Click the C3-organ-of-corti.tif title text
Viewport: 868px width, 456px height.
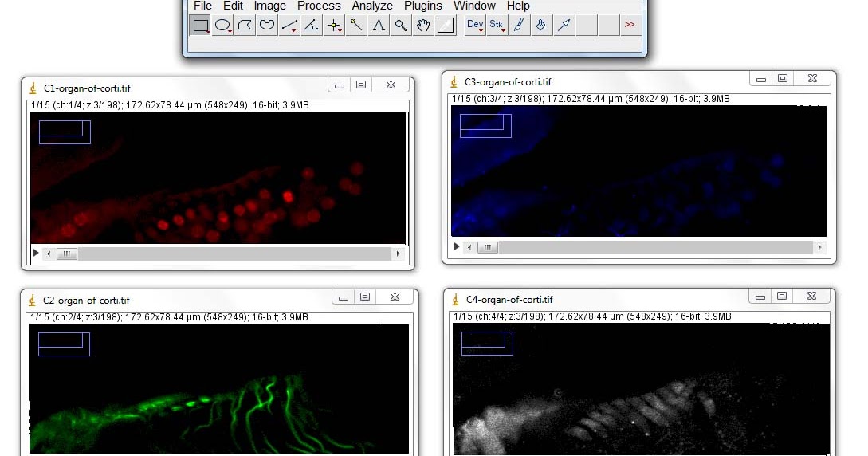click(509, 82)
